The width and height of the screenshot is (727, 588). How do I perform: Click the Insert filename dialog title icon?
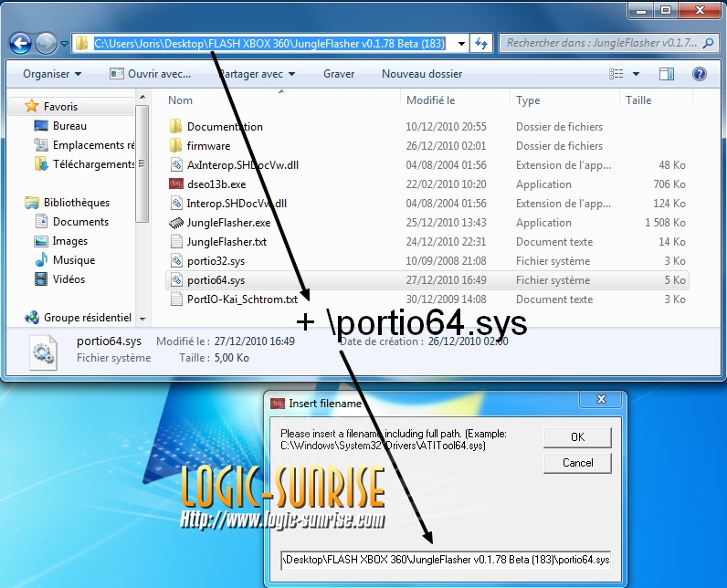tap(278, 404)
